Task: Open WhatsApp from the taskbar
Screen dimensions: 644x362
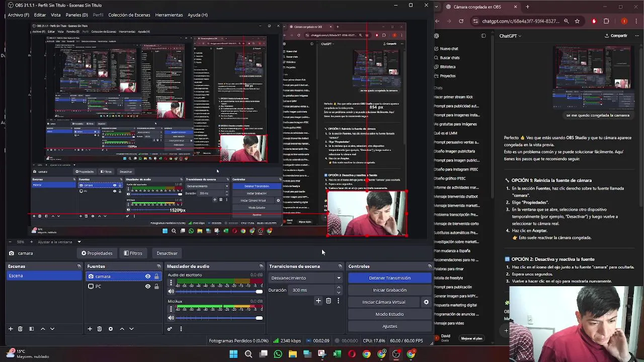Action: (x=278, y=354)
